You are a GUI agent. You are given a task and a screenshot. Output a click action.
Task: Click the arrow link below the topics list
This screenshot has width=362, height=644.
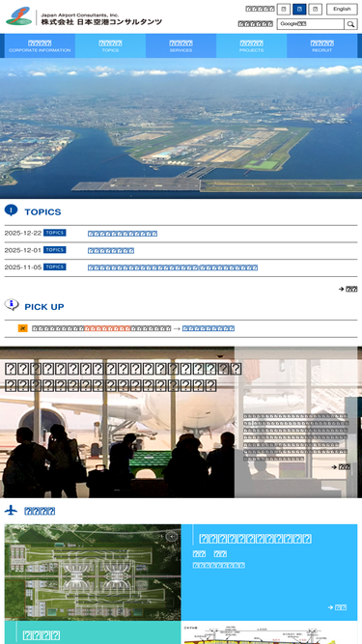point(348,289)
